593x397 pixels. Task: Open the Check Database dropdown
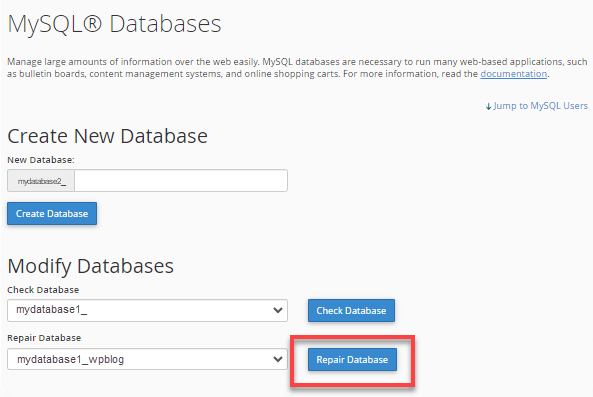click(x=147, y=310)
